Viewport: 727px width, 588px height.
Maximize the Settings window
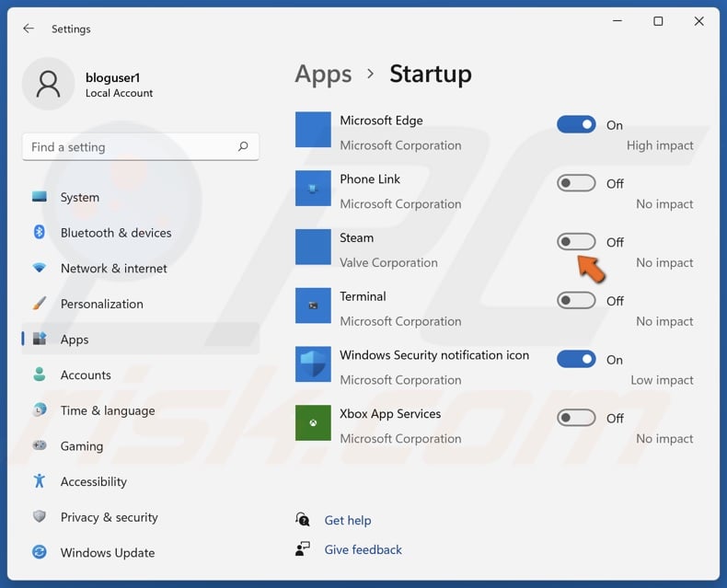[x=658, y=21]
